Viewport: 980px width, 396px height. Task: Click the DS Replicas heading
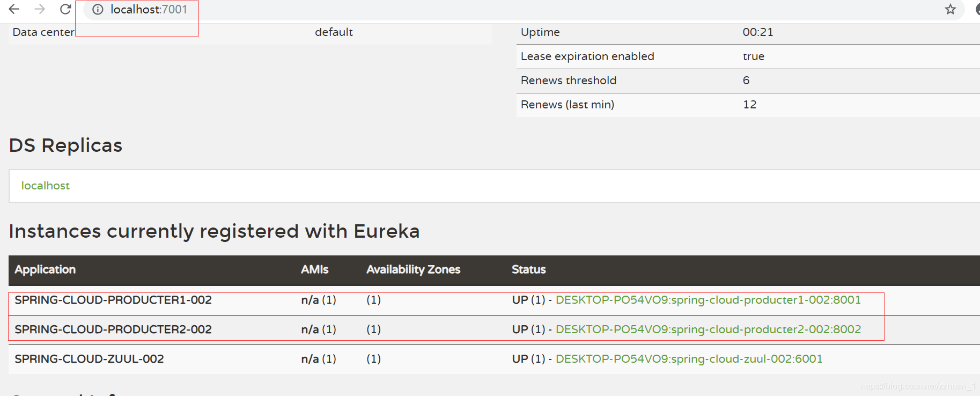[66, 145]
